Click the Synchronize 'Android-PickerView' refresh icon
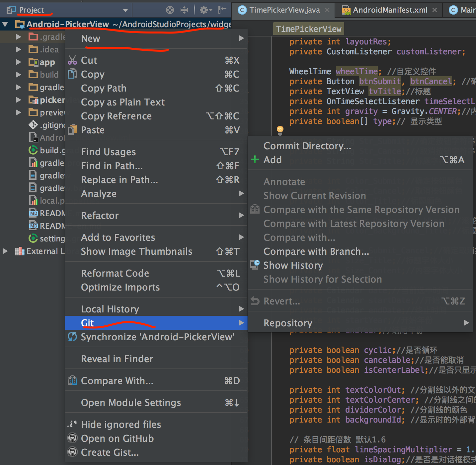This screenshot has height=465, width=476. [72, 337]
